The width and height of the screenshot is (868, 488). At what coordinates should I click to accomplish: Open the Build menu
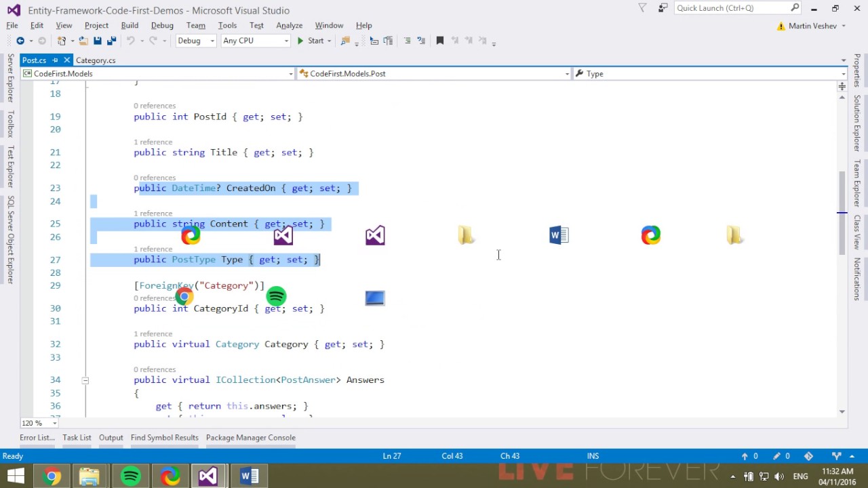coord(130,25)
